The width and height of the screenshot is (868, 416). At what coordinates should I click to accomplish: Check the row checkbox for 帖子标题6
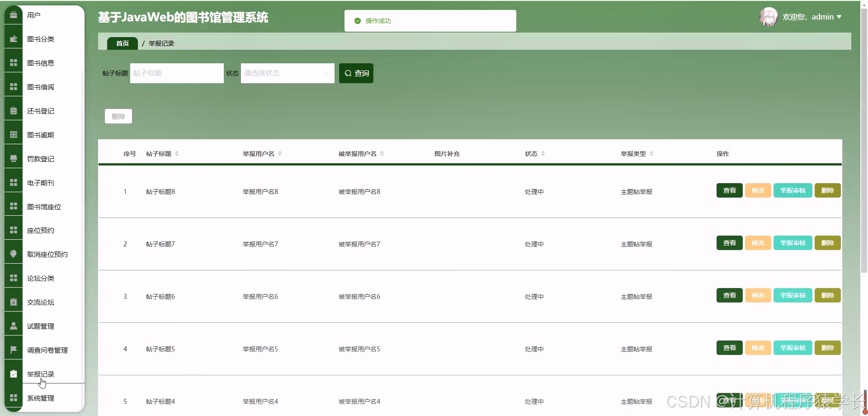click(x=104, y=297)
